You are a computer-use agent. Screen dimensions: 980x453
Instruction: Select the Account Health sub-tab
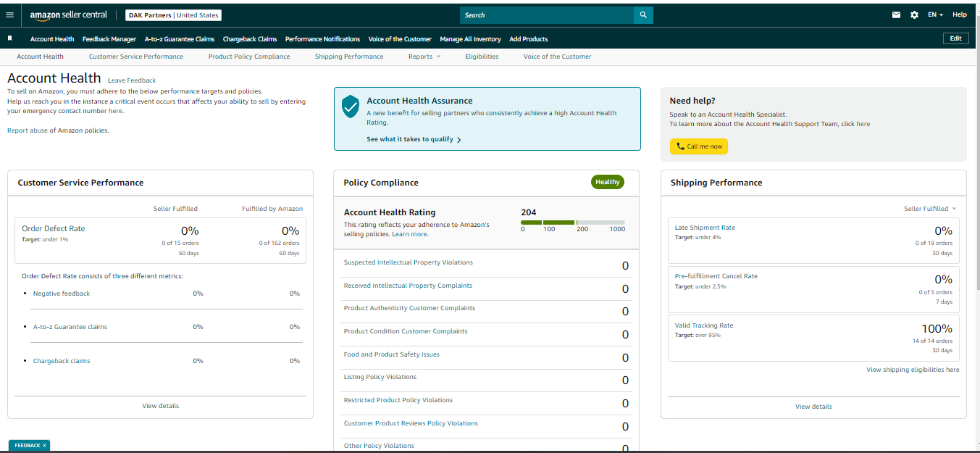[41, 57]
